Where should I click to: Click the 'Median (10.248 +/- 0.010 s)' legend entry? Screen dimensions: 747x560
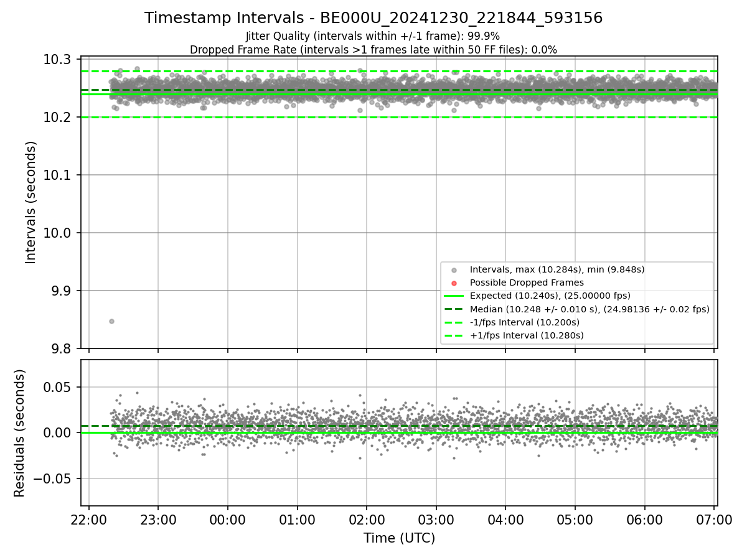(590, 309)
